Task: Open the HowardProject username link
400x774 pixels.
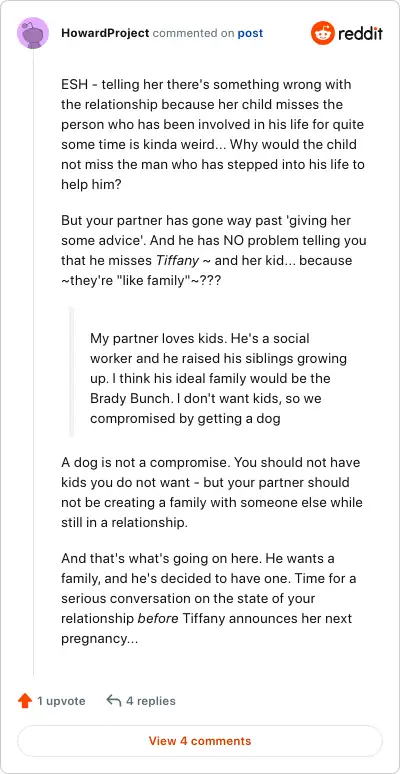Action: click(x=105, y=33)
